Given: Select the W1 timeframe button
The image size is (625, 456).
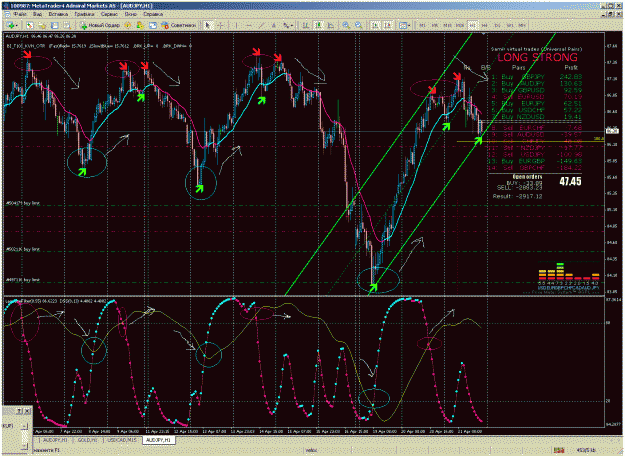Looking at the screenshot, I should [510, 25].
